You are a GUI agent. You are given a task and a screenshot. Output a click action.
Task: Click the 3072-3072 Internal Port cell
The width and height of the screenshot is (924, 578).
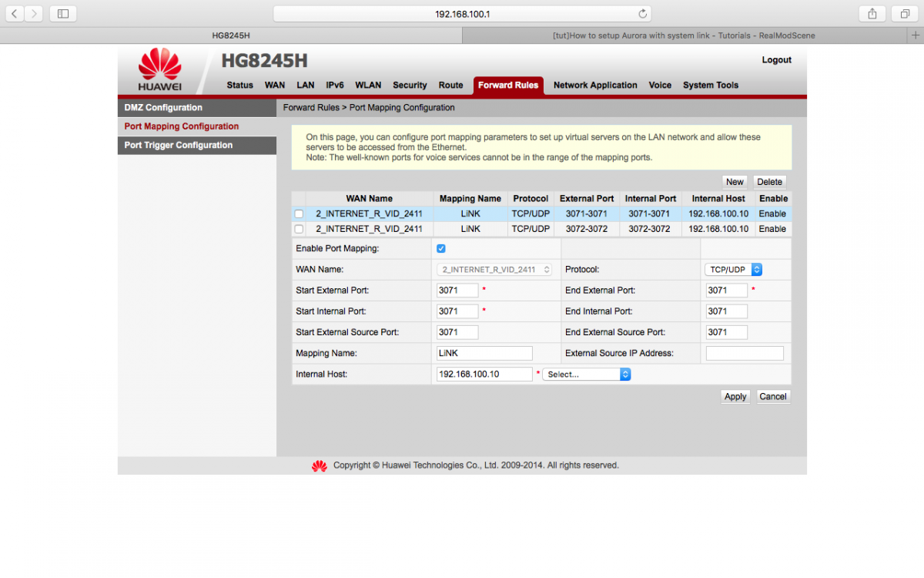[x=650, y=229]
